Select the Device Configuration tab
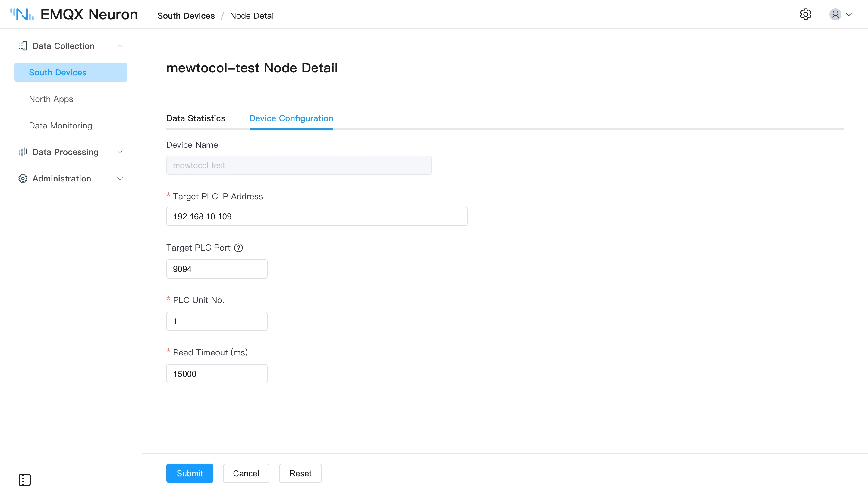Image resolution: width=868 pixels, height=492 pixels. (x=291, y=118)
